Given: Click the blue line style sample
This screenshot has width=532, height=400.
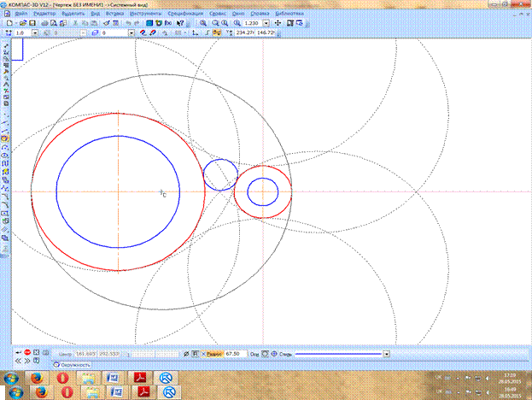Looking at the screenshot, I should [x=339, y=354].
